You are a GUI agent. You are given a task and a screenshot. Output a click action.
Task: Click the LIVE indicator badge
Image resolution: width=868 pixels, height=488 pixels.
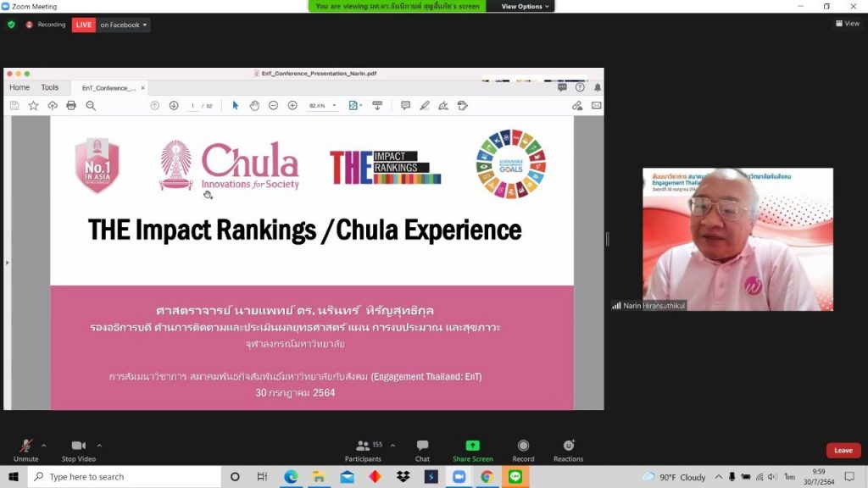tap(84, 25)
